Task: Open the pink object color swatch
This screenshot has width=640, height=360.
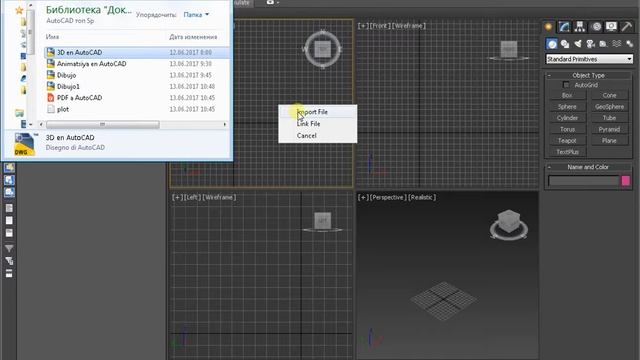Action: coord(626,181)
